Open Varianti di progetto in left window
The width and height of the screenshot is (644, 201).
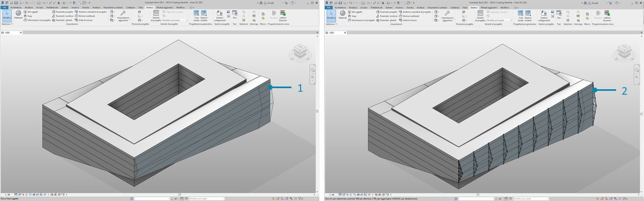tap(156, 16)
